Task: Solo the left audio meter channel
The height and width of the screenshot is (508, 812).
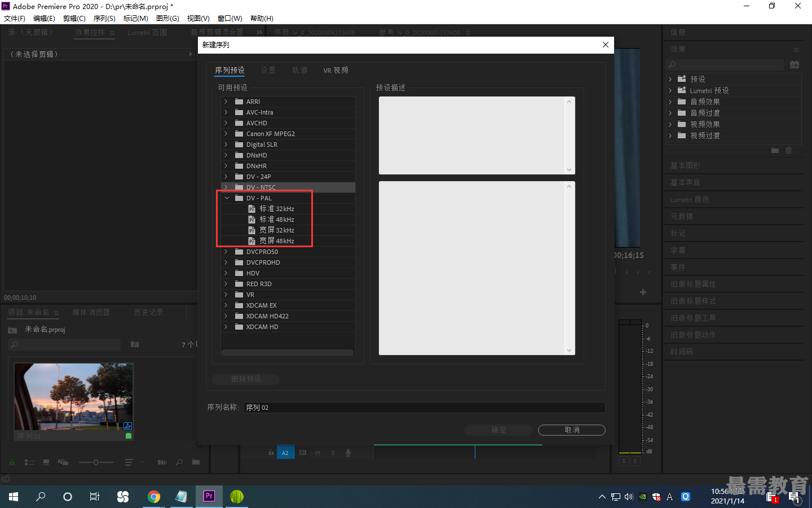Action: click(624, 461)
